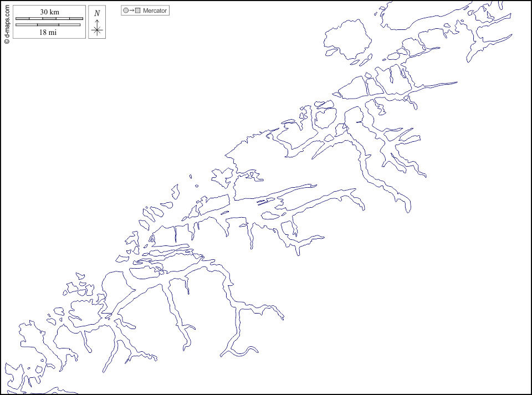Click the circle icon in the Mercator box
This screenshot has height=395, width=532.
click(x=126, y=11)
